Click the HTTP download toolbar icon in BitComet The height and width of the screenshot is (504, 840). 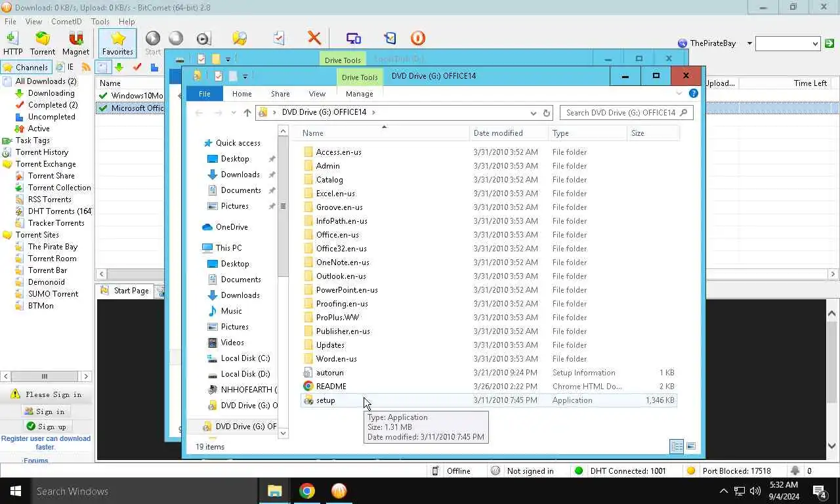pos(12,43)
